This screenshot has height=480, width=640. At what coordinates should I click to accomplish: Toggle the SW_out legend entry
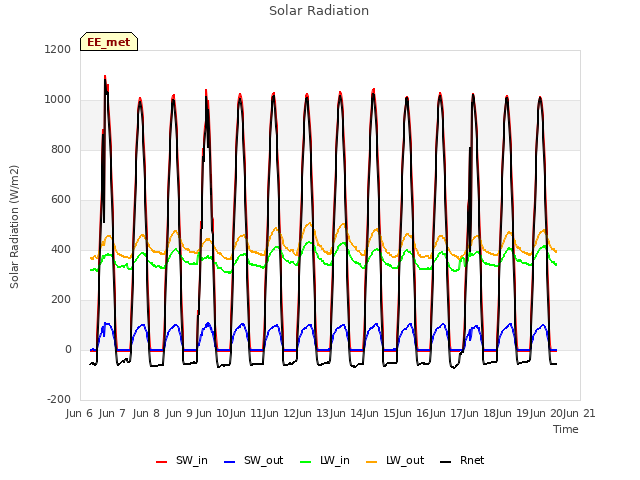pyautogui.click(x=254, y=461)
